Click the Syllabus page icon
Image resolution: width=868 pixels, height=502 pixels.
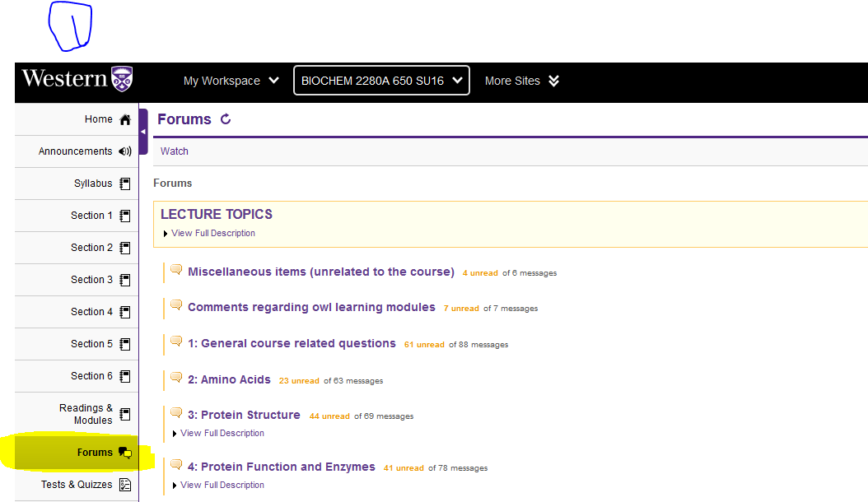pos(125,184)
